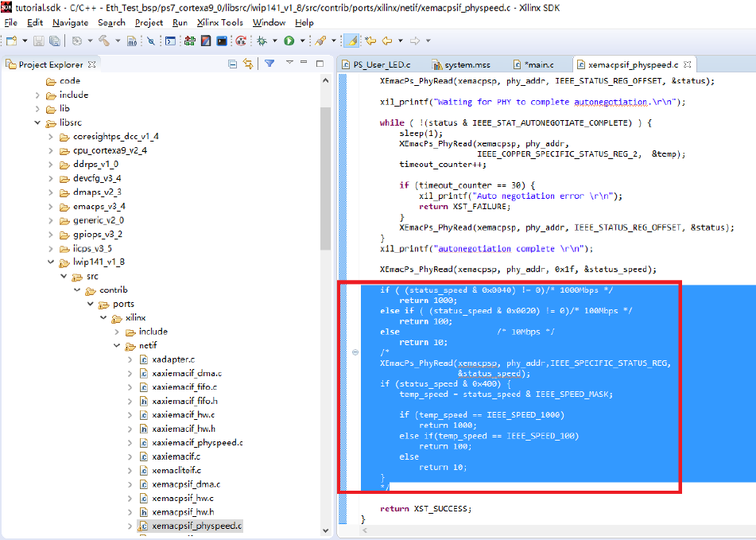Expand the emacps_v3_4 folder

[x=52, y=207]
